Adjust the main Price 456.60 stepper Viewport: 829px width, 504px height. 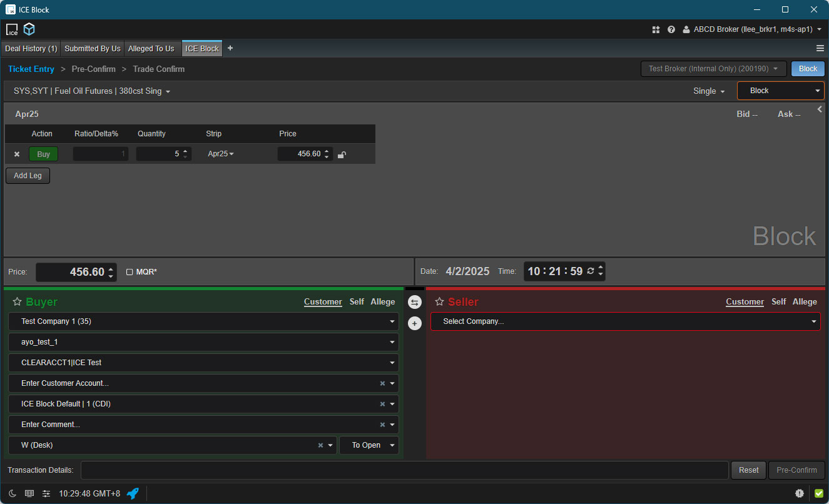pos(111,272)
